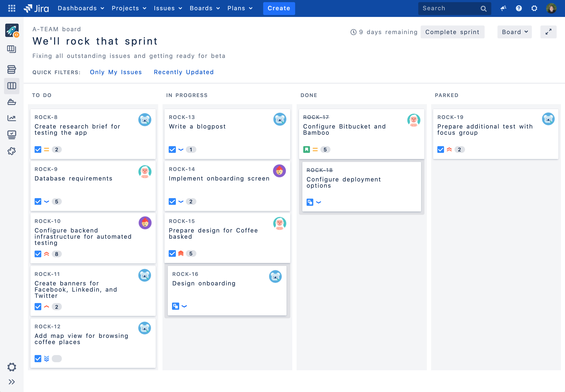Image resolution: width=565 pixels, height=392 pixels.
Task: Toggle checkbox on ROCK-19 task card
Action: (440, 149)
